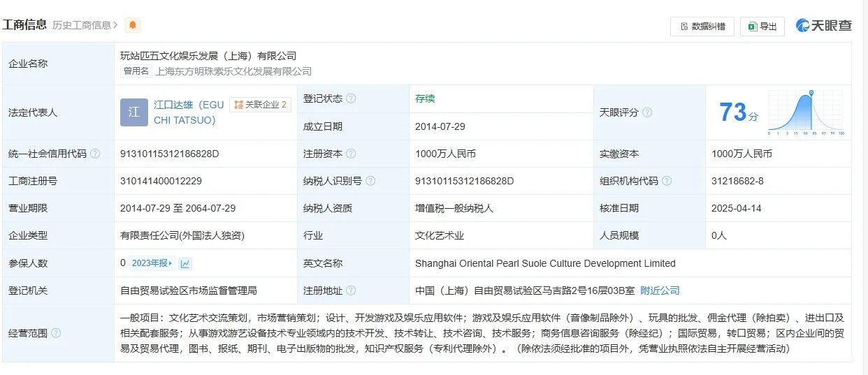This screenshot has height=375, width=868.
Task: Click the 存续 registration status
Action: (425, 98)
